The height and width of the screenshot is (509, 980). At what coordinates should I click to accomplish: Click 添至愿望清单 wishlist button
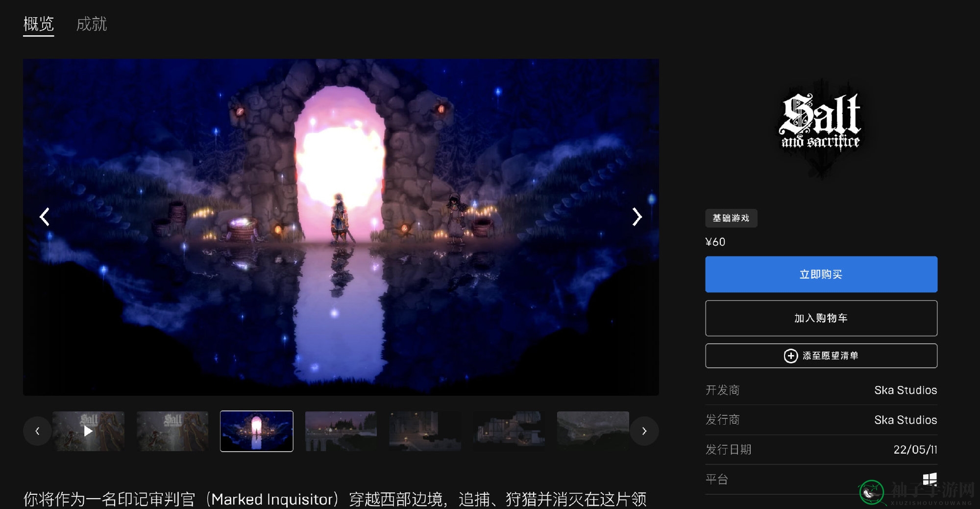[x=821, y=356]
